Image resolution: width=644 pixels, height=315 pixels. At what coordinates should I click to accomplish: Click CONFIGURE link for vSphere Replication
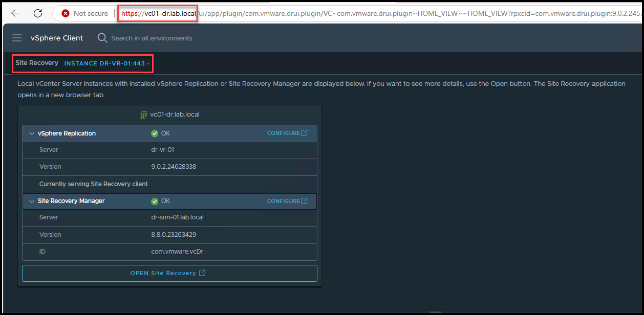284,133
